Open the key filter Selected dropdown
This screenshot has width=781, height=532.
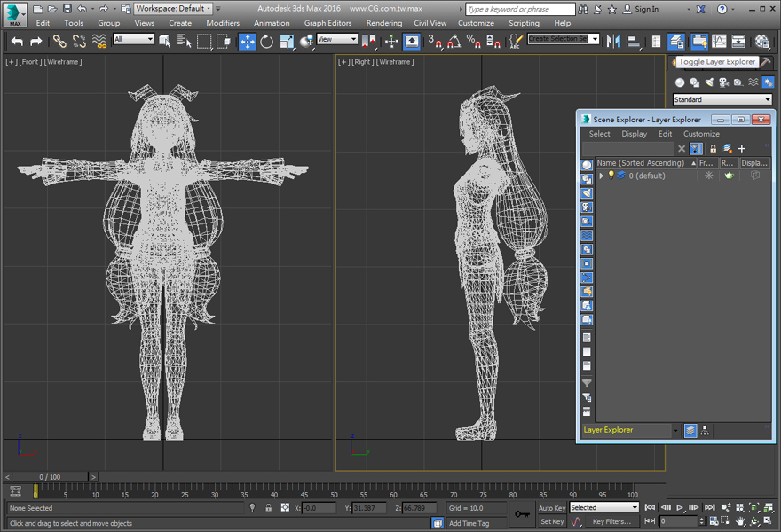pos(604,507)
